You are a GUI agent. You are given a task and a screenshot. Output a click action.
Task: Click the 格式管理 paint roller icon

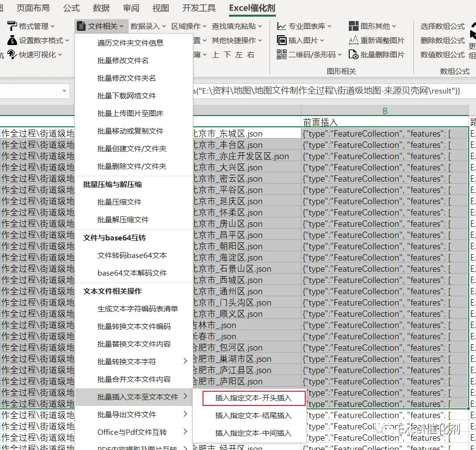[12, 26]
